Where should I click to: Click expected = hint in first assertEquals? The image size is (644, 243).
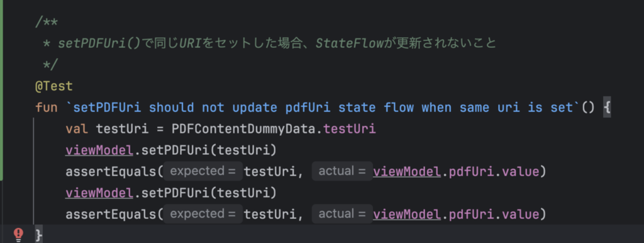[x=203, y=171]
